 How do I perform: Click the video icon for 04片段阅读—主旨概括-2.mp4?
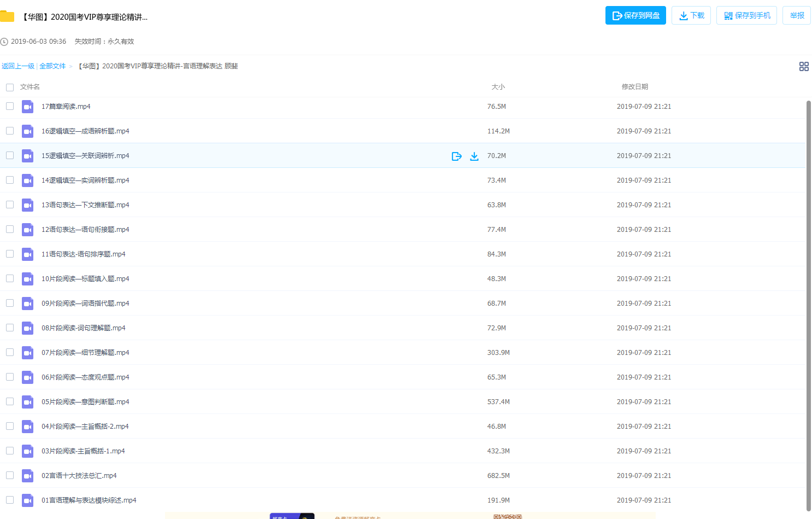coord(28,427)
